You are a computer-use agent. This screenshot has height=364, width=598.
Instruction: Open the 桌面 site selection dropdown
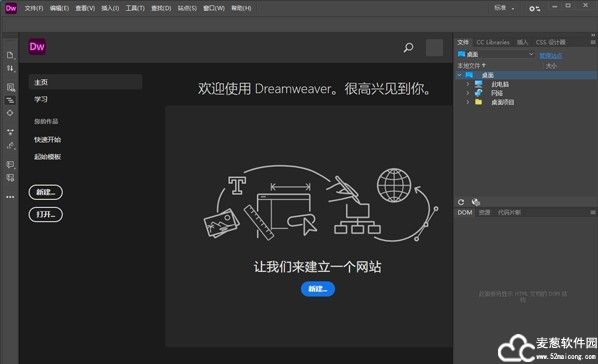click(x=496, y=55)
